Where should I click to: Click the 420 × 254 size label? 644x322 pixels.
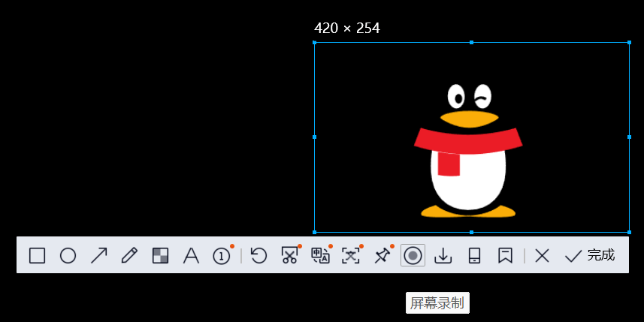(347, 28)
